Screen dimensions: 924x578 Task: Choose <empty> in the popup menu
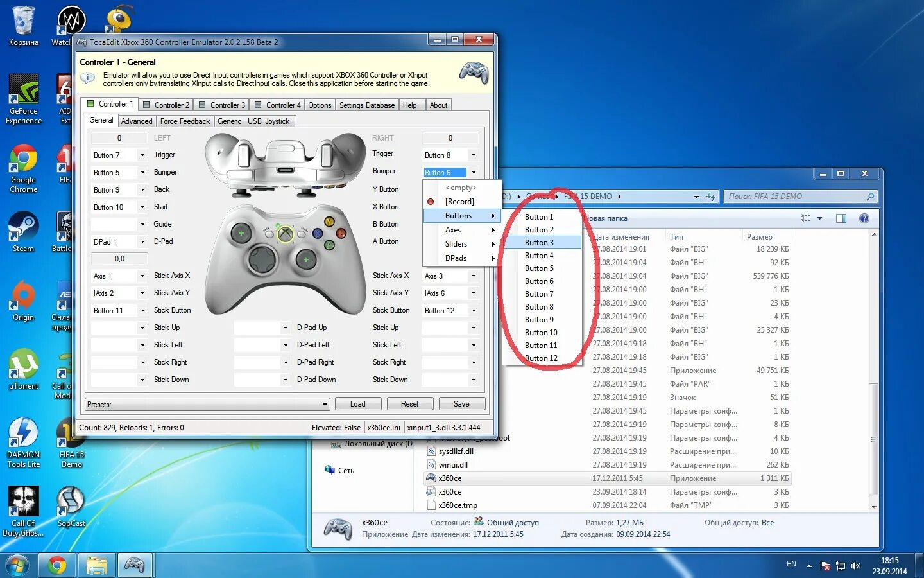tap(461, 188)
